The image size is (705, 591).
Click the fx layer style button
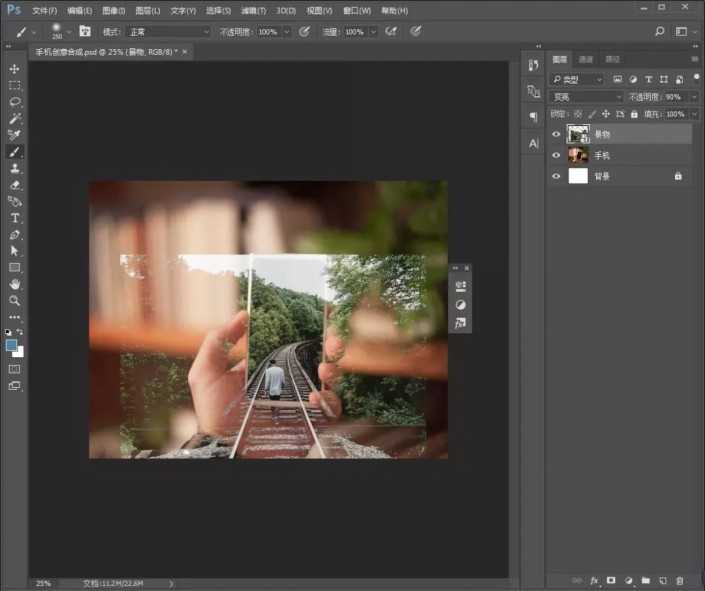[593, 580]
